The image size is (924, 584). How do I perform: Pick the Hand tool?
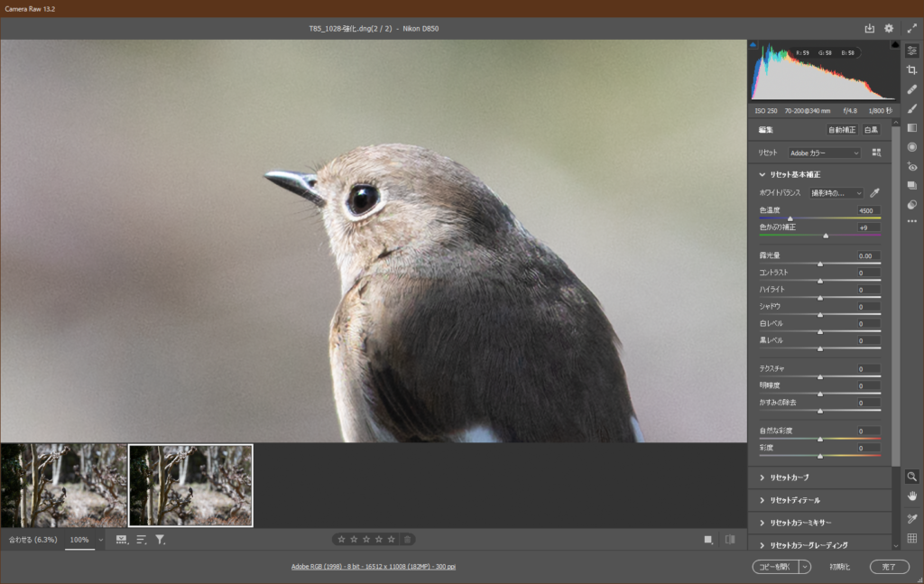click(x=911, y=496)
